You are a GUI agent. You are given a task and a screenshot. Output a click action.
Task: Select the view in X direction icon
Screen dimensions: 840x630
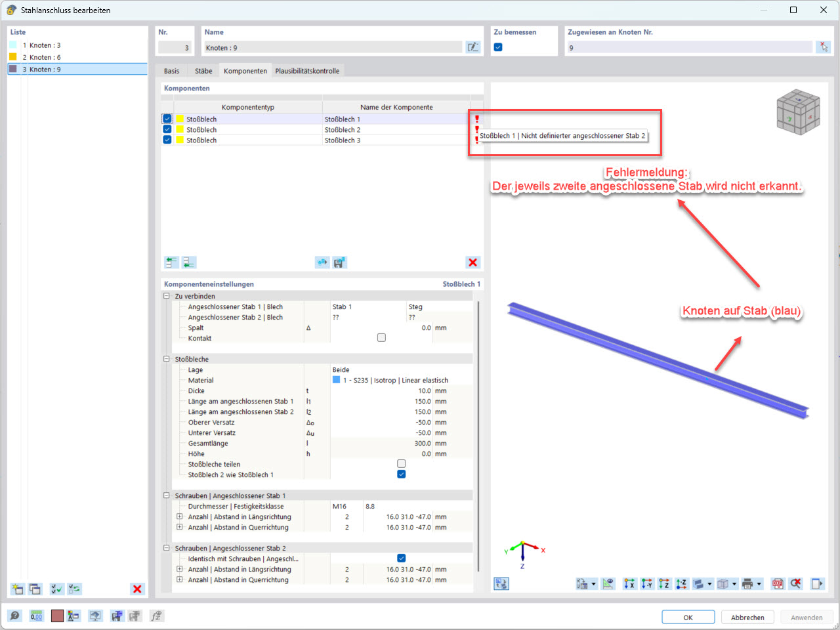(x=629, y=583)
